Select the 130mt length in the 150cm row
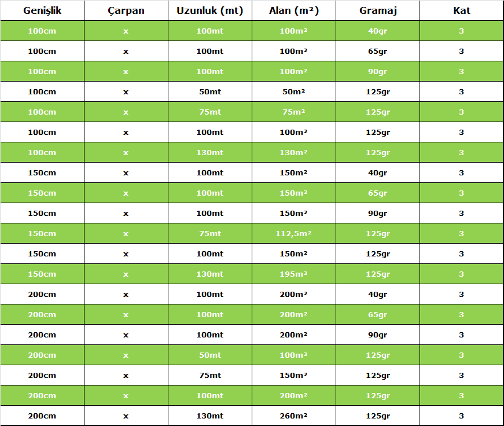The height and width of the screenshot is (426, 504). click(x=209, y=274)
